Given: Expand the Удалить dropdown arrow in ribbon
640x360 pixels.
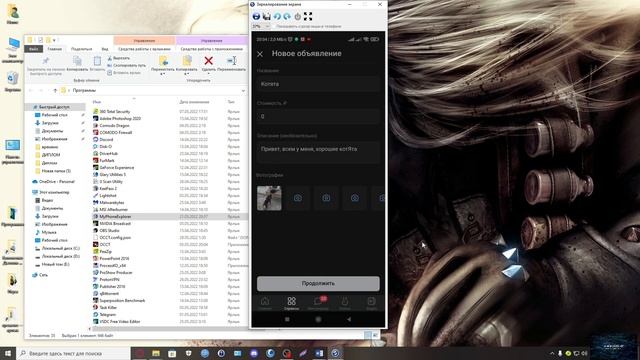Looking at the screenshot, I should pos(209,74).
